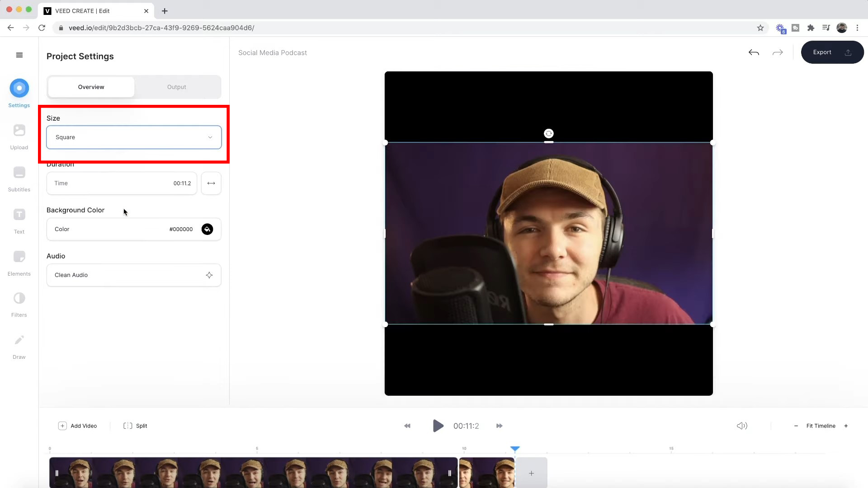The height and width of the screenshot is (488, 868).
Task: Click the Export button
Action: coord(832,52)
